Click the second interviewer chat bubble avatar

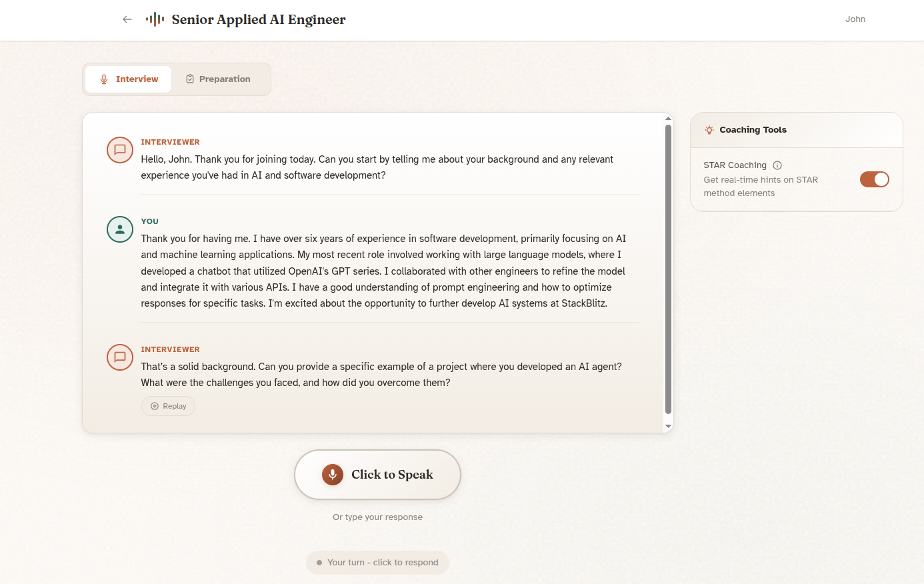tap(120, 357)
